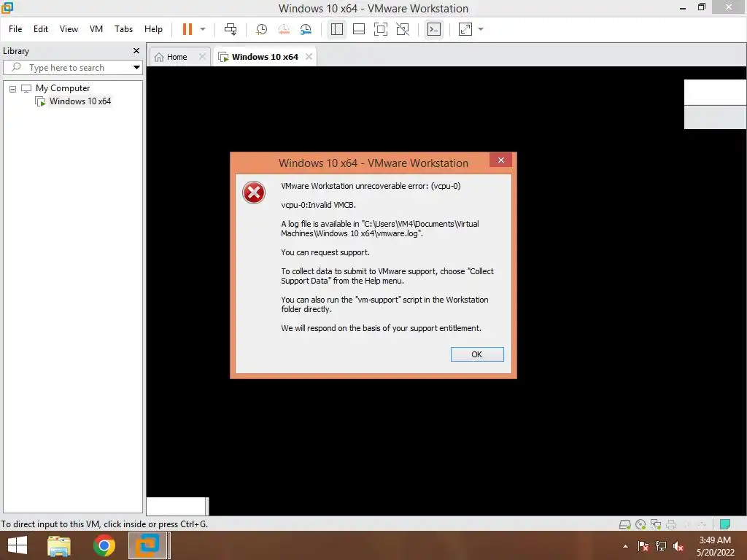Click the teal message log note icon
This screenshot has width=747, height=560.
pyautogui.click(x=725, y=524)
